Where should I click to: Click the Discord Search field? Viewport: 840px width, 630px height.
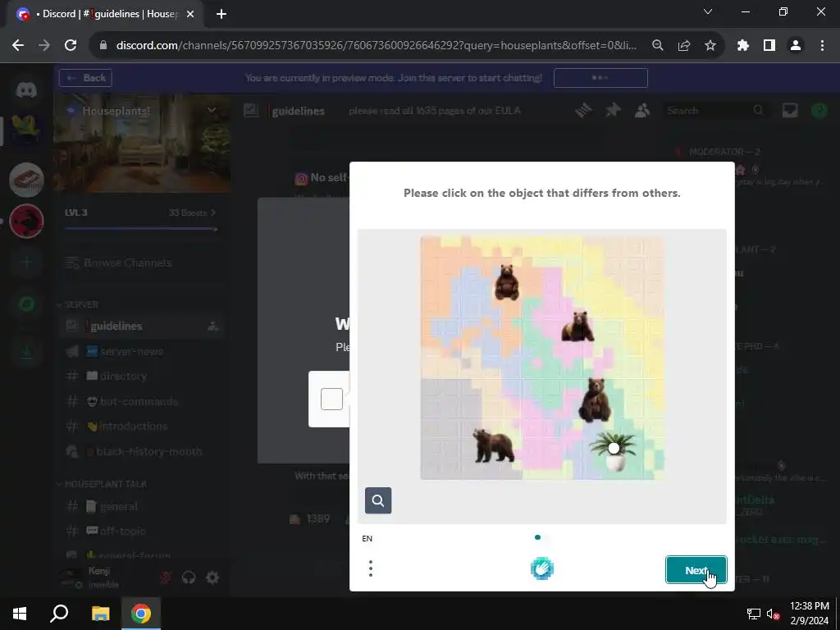(714, 111)
